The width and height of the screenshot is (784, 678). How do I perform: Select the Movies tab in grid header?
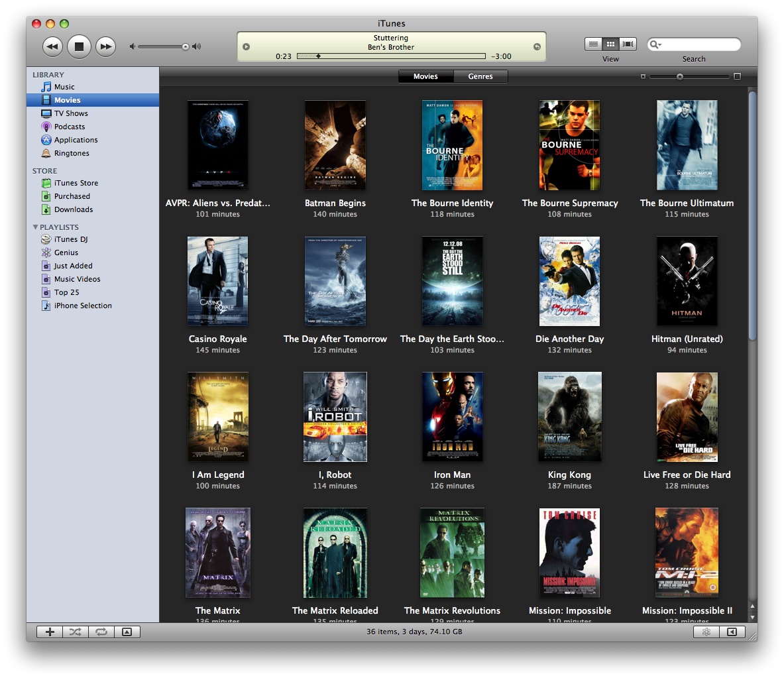(426, 76)
